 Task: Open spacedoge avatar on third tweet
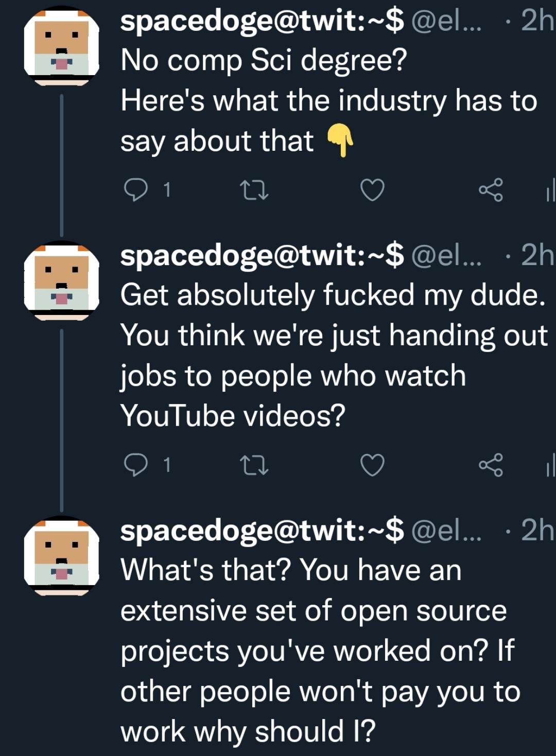pyautogui.click(x=62, y=556)
